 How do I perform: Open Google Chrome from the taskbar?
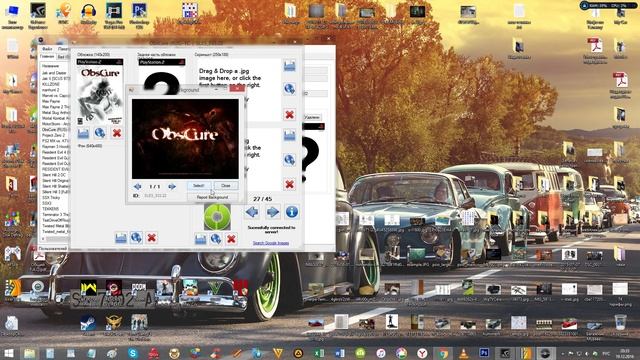pos(443,353)
